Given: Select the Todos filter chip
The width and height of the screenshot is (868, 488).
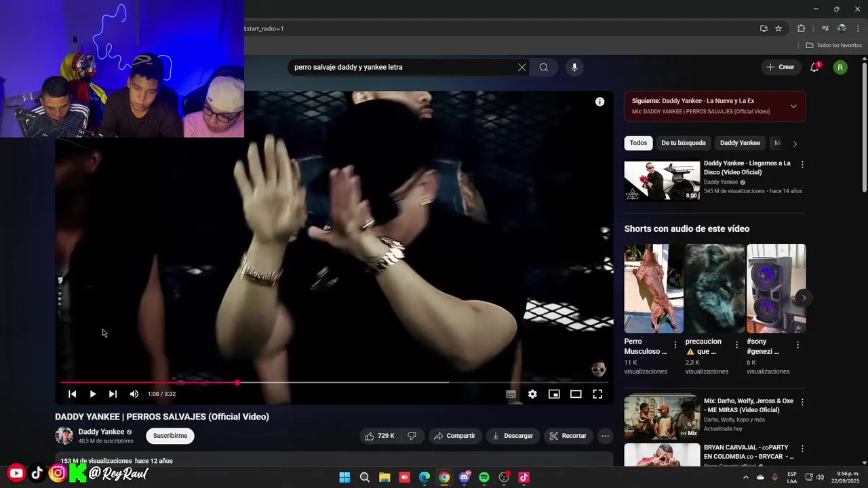Looking at the screenshot, I should pyautogui.click(x=638, y=143).
